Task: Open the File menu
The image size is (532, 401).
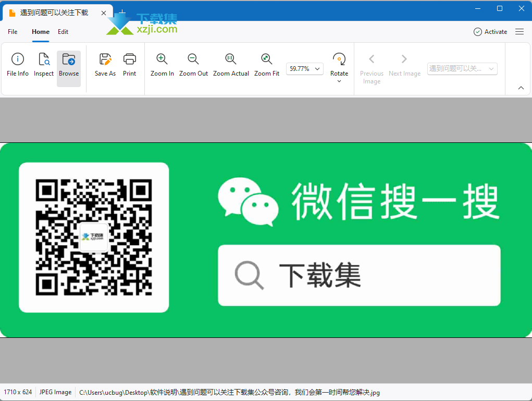Action: tap(13, 32)
